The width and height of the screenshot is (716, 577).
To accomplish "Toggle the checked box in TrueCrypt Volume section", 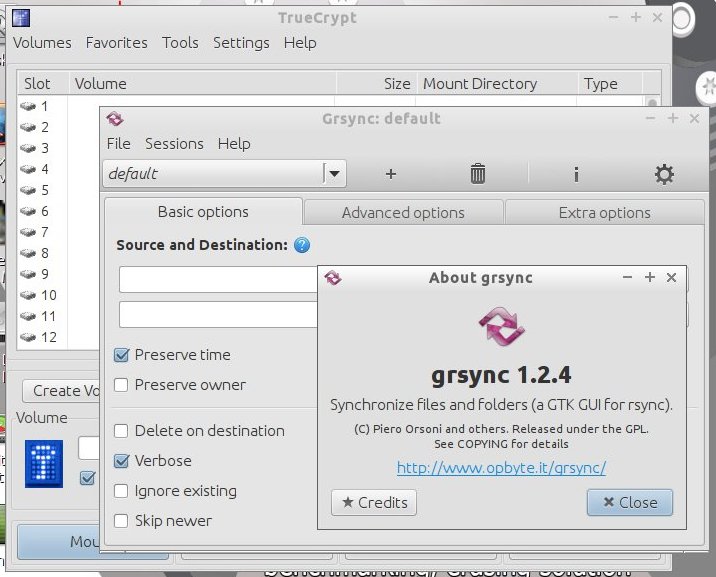I will click(87, 478).
